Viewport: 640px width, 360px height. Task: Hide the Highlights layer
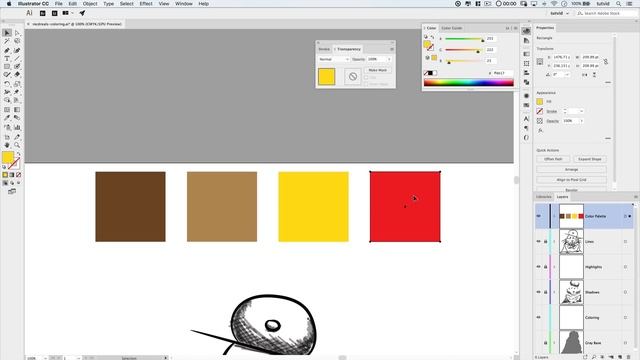point(538,267)
